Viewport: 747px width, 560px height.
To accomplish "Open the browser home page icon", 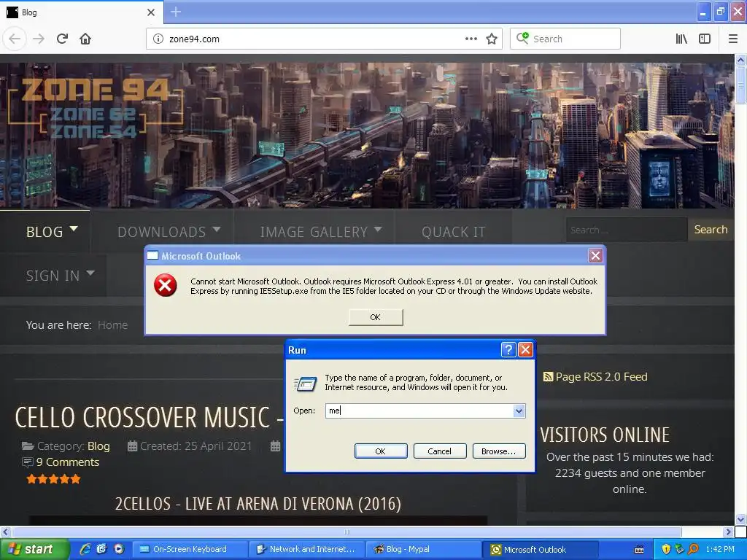I will pyautogui.click(x=85, y=39).
